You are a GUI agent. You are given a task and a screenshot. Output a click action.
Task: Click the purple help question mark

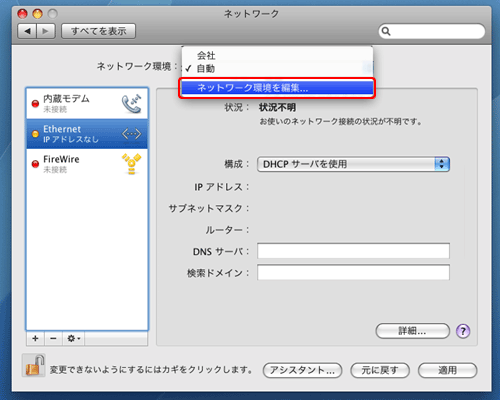[463, 331]
